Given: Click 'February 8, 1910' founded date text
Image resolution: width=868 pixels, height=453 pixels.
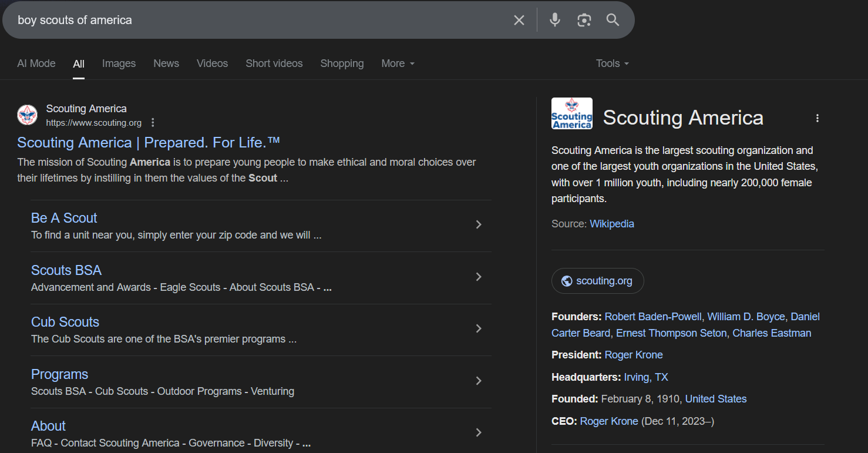Looking at the screenshot, I should pyautogui.click(x=641, y=399).
